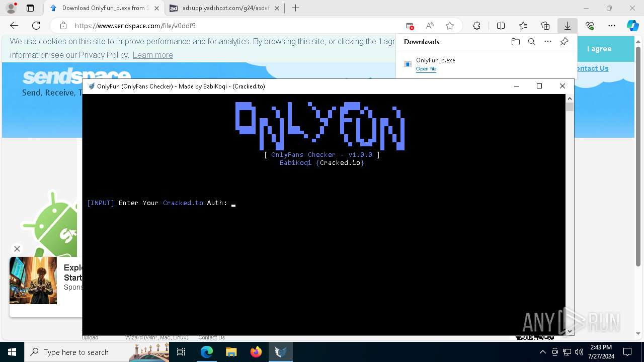Open Favorites list icon
Viewport: 644px width, 362px height.
[523, 26]
